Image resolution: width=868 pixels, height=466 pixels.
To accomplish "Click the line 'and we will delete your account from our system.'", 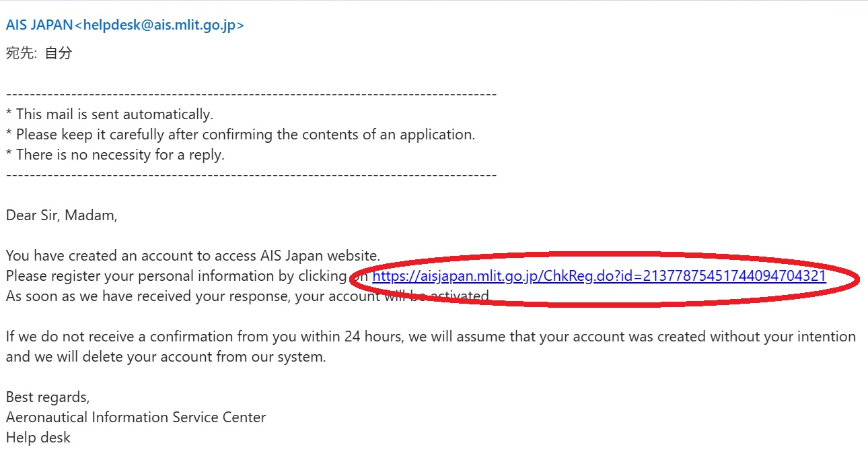I will tap(166, 357).
